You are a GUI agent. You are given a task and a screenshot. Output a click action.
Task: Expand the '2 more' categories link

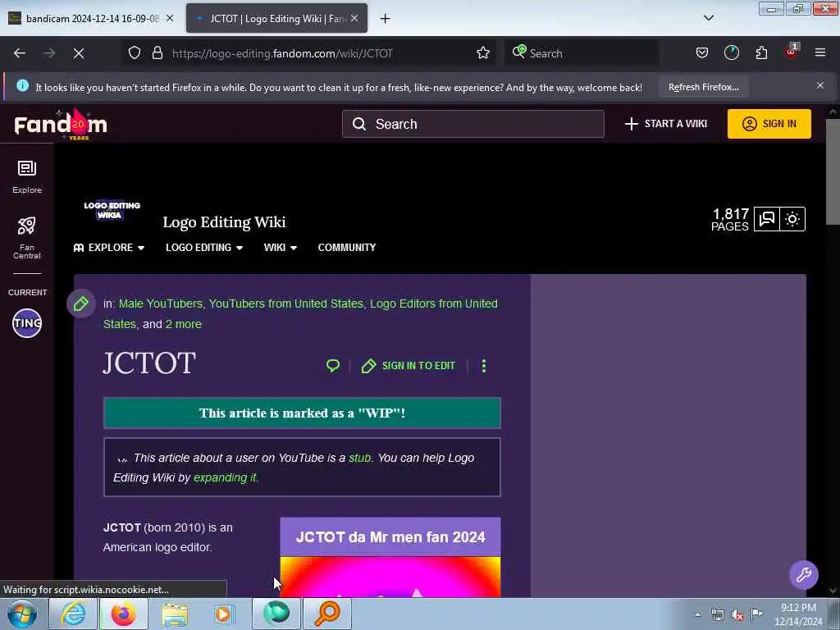[183, 324]
